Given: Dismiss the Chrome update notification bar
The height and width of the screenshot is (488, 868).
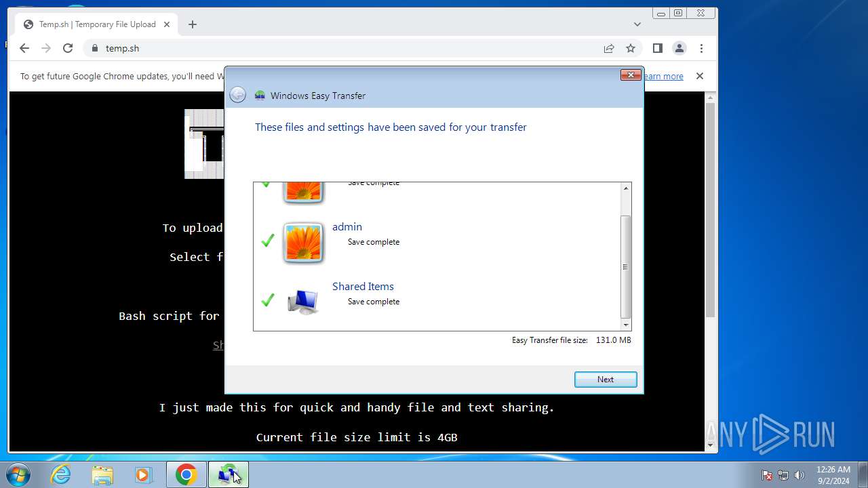Looking at the screenshot, I should coord(700,76).
